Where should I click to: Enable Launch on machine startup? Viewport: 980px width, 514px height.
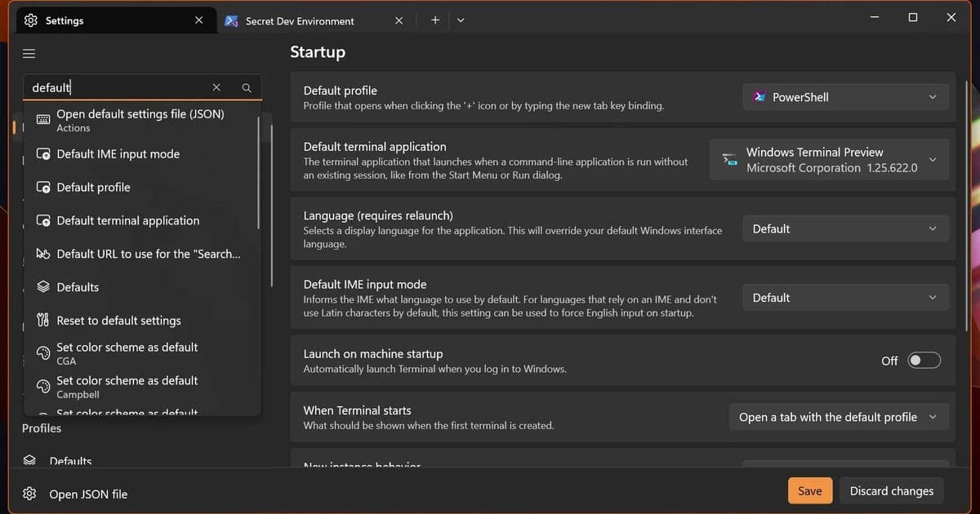tap(924, 360)
